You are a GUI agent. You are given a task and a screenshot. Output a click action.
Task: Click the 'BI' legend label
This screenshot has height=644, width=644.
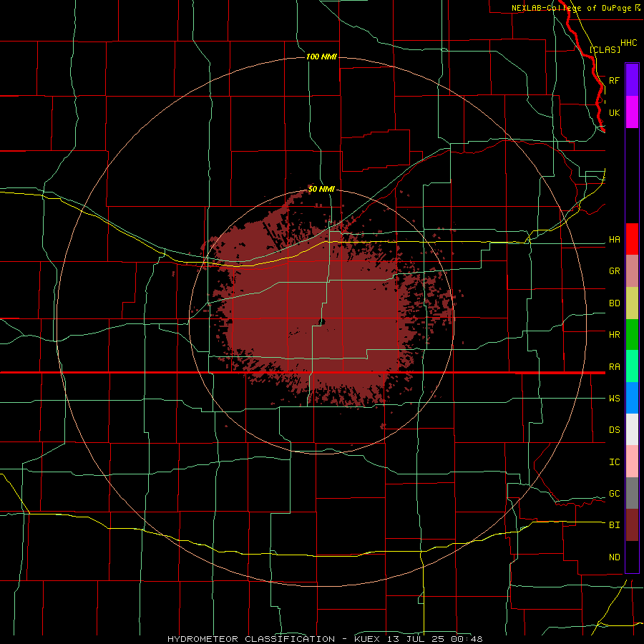click(x=615, y=525)
